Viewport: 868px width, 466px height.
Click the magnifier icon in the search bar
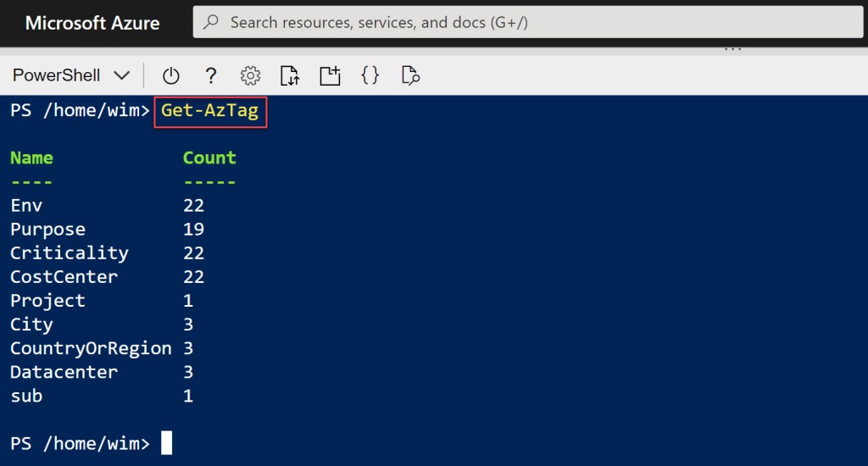point(212,23)
